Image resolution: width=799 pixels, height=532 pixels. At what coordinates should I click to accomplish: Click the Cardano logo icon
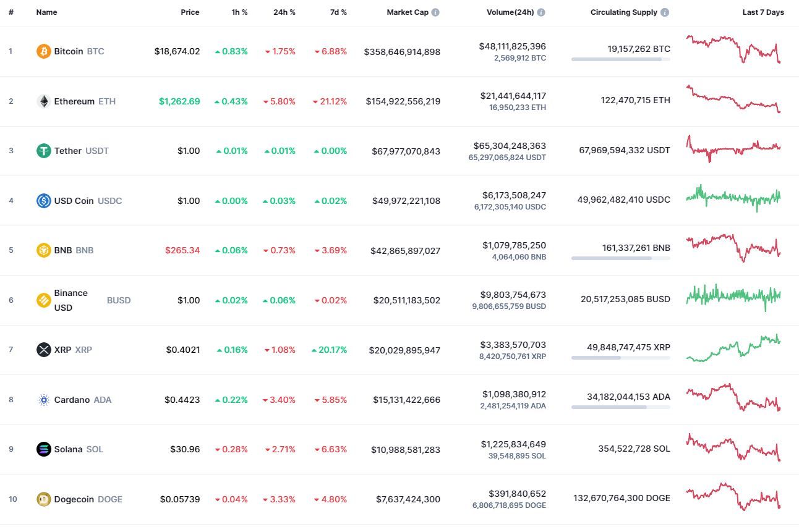point(43,400)
